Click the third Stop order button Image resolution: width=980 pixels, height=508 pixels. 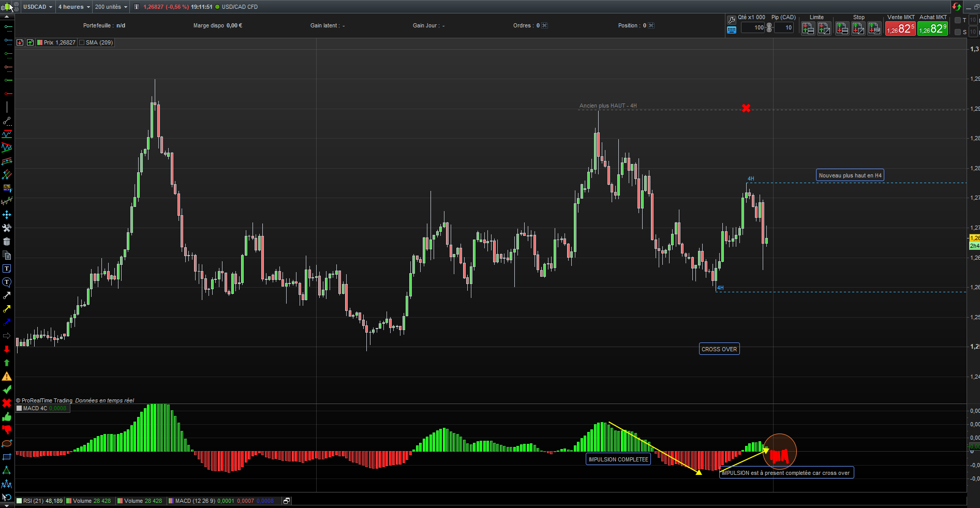(874, 28)
